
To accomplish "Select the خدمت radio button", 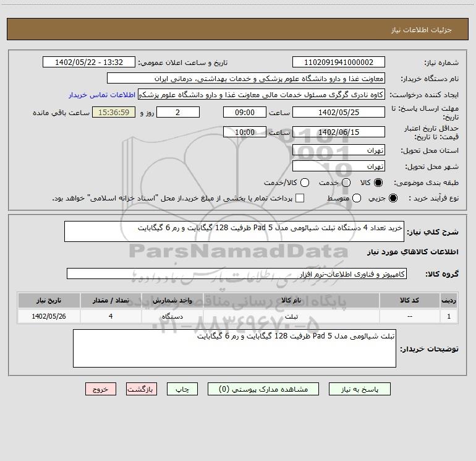I will tap(346, 183).
